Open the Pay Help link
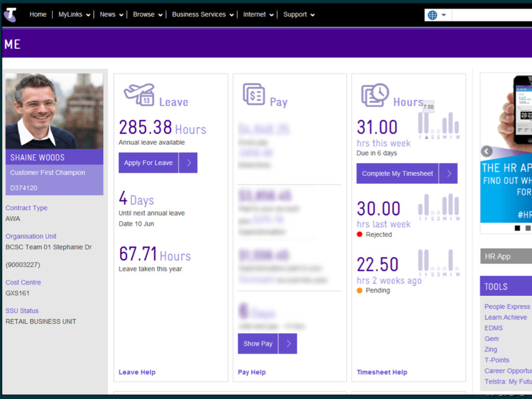532x399 pixels. [x=252, y=372]
